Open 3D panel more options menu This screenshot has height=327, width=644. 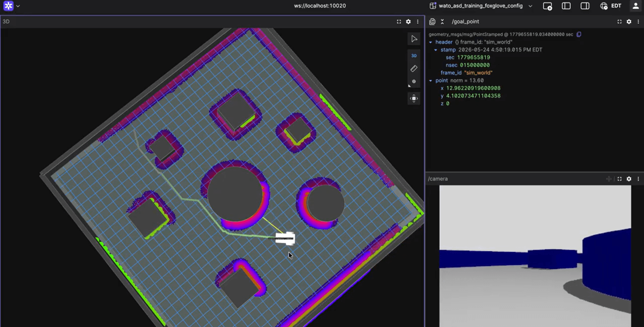tap(417, 21)
